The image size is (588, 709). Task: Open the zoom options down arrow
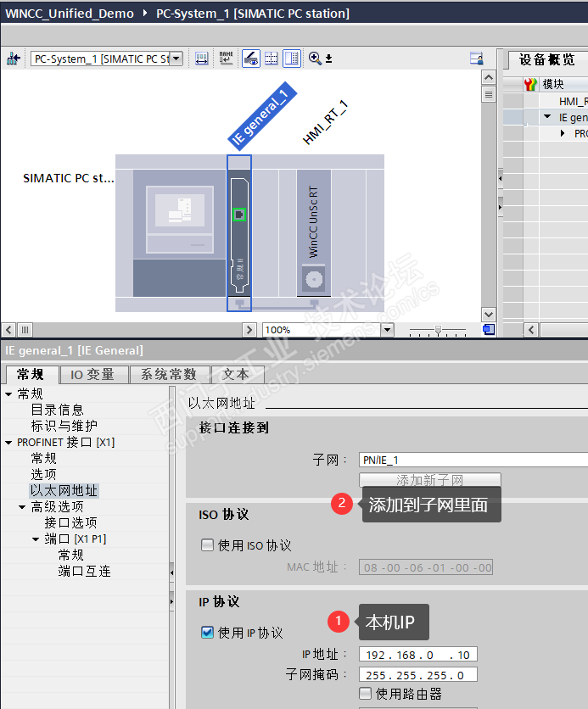pyautogui.click(x=329, y=59)
